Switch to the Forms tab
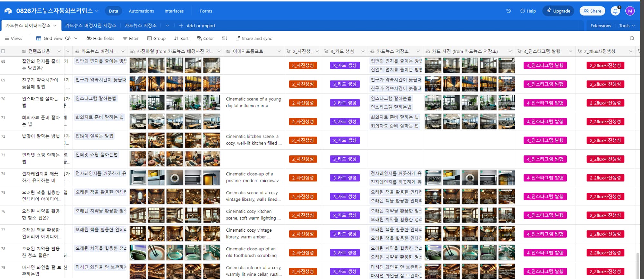This screenshot has width=644, height=279. click(x=206, y=11)
